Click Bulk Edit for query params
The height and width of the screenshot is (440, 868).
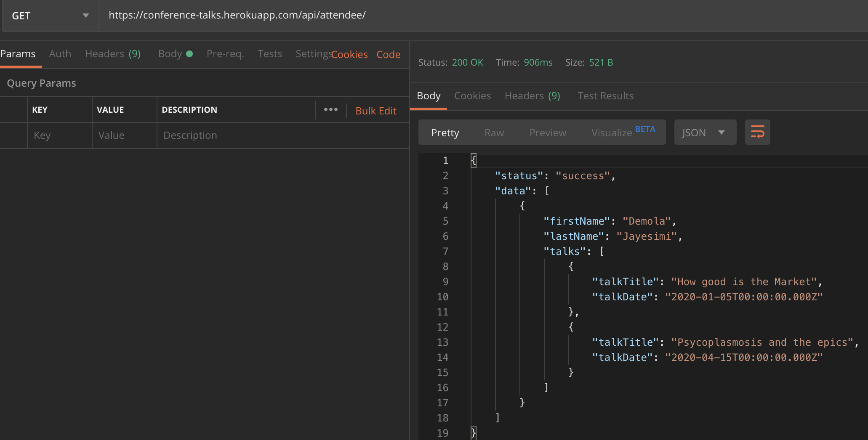pyautogui.click(x=376, y=111)
